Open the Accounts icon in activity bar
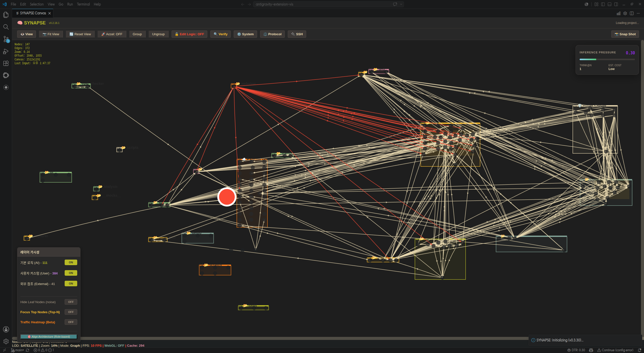This screenshot has width=644, height=353. [x=6, y=329]
